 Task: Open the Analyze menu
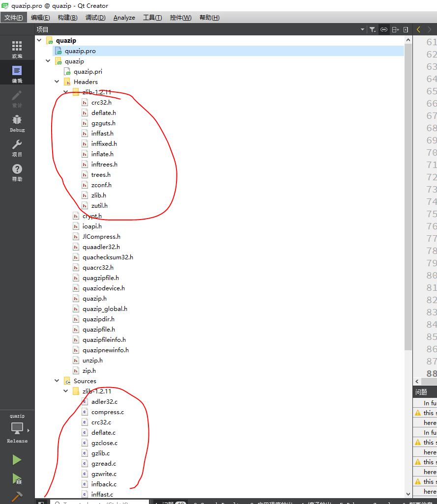(124, 17)
